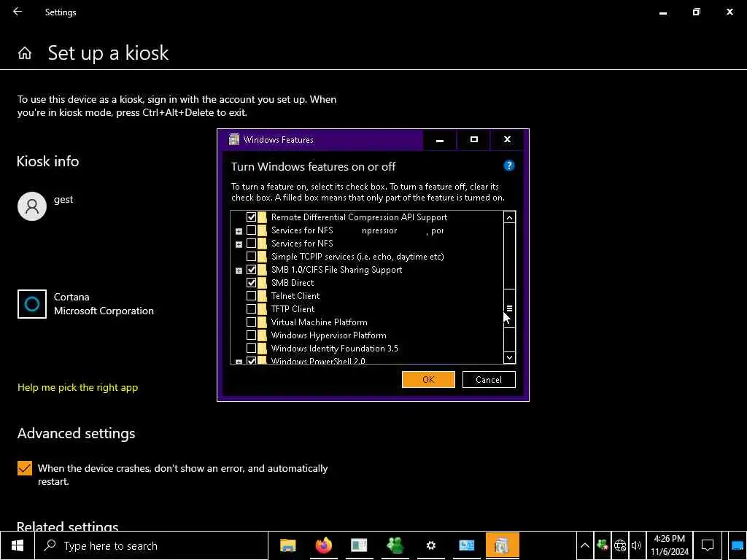The image size is (747, 560).
Task: Select Windows Identity Foundation 3.5 label
Action: pyautogui.click(x=334, y=348)
